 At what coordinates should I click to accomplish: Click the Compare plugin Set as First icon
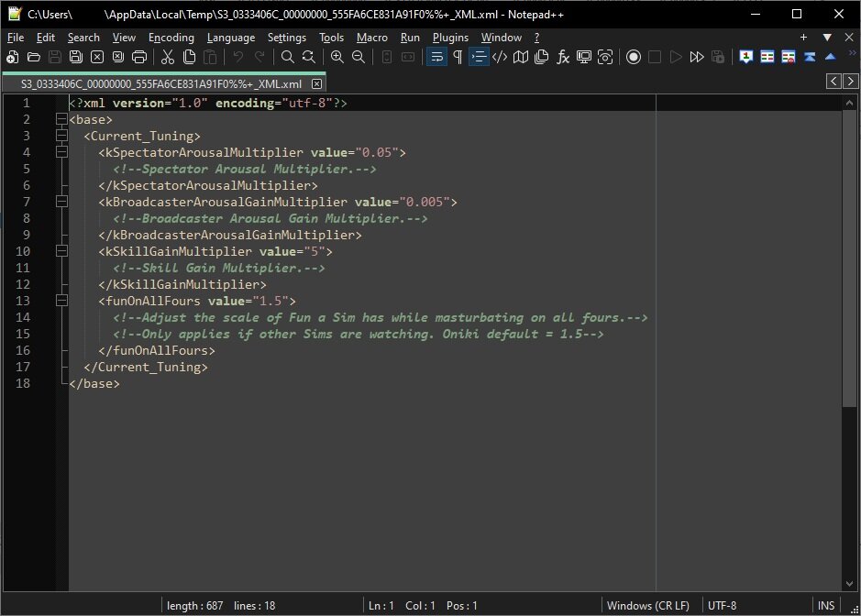pos(745,57)
